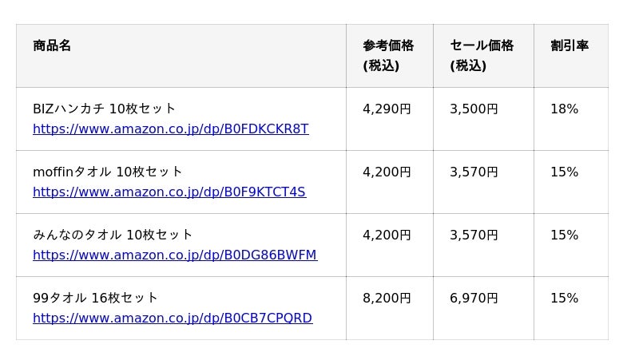Click the 割引率 column header
This screenshot has width=639, height=364.
569,46
